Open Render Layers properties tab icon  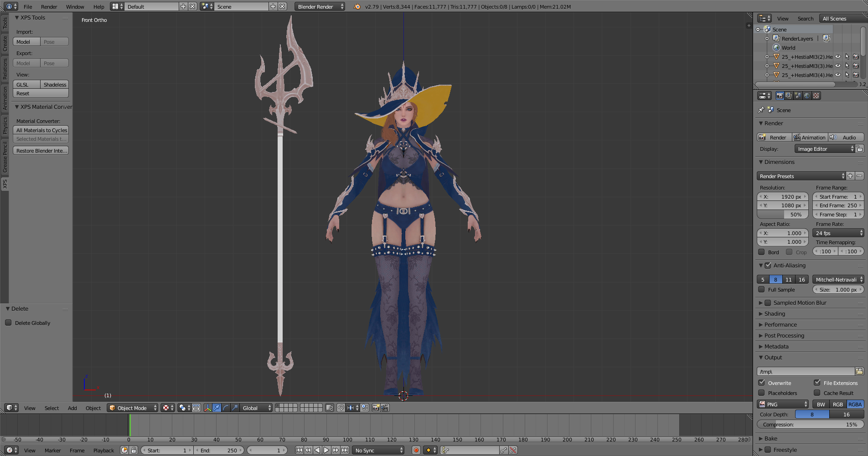coord(789,96)
